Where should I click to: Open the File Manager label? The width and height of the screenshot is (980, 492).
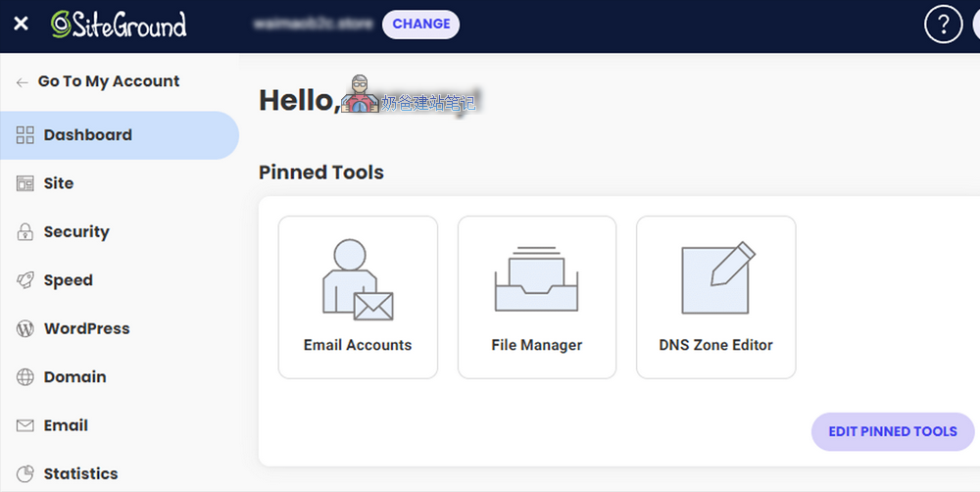pos(536,345)
